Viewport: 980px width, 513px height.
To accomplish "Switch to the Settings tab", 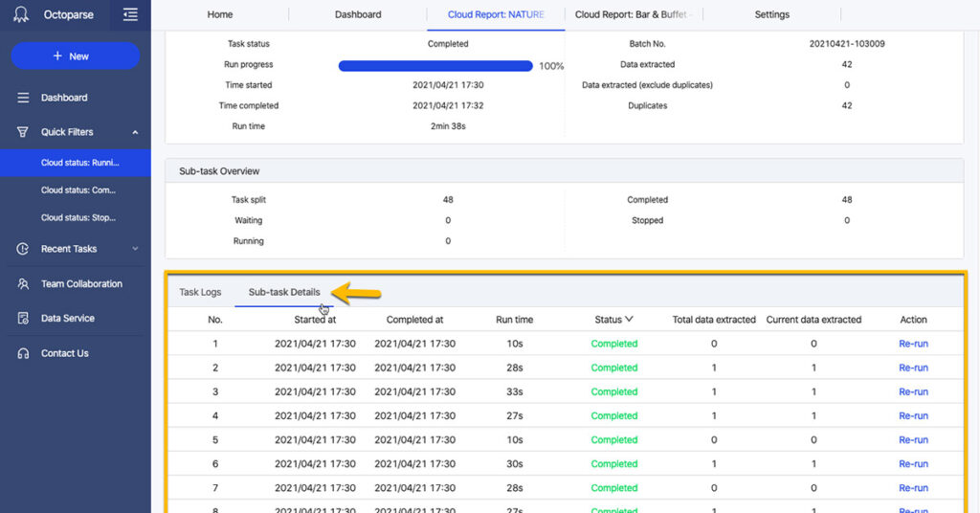I will [771, 14].
